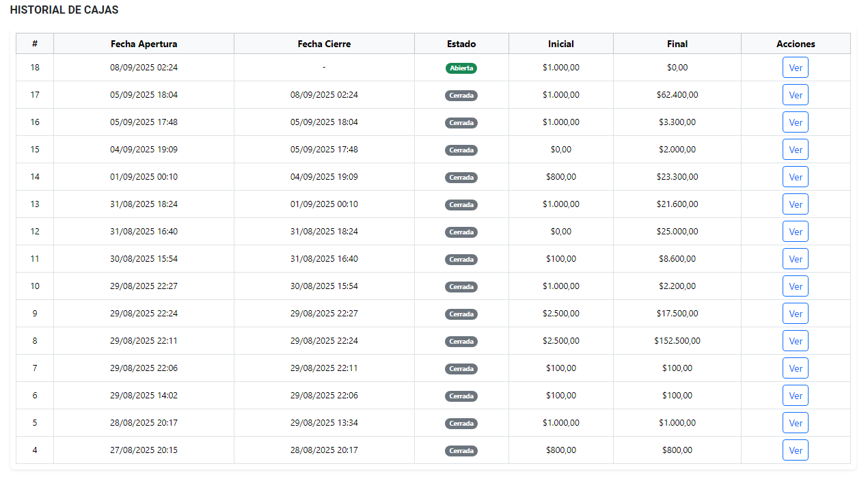868x479 pixels.
Task: Click Cerrada badge in row 17
Action: pyautogui.click(x=461, y=96)
